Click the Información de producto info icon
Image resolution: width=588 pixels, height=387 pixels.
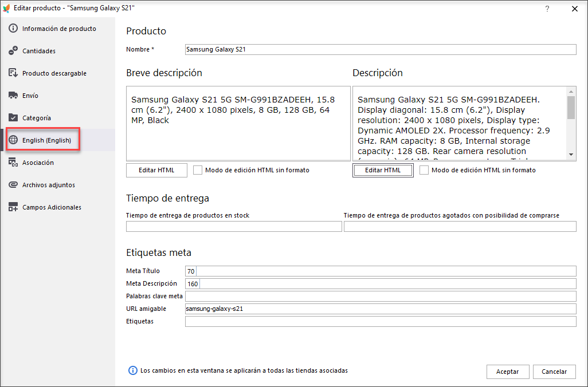13,29
